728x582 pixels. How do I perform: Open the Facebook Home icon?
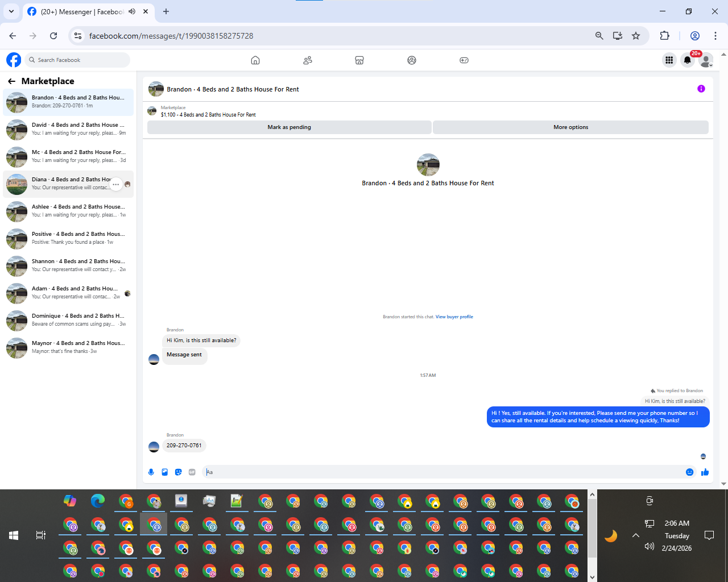click(x=255, y=60)
